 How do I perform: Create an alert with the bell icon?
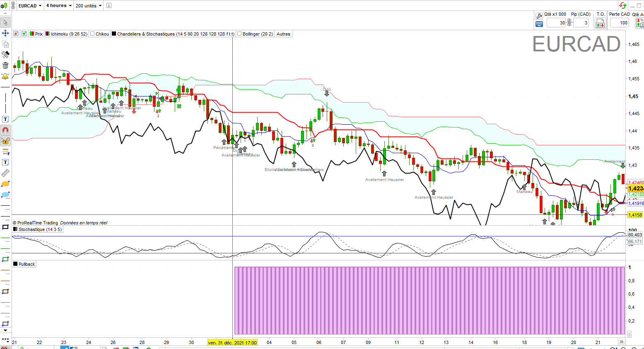point(5,76)
